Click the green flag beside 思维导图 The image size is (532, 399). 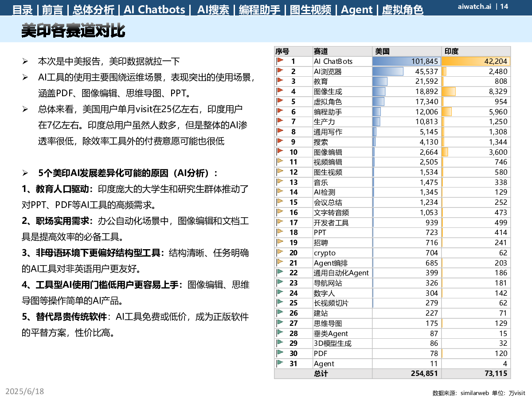pyautogui.click(x=280, y=323)
